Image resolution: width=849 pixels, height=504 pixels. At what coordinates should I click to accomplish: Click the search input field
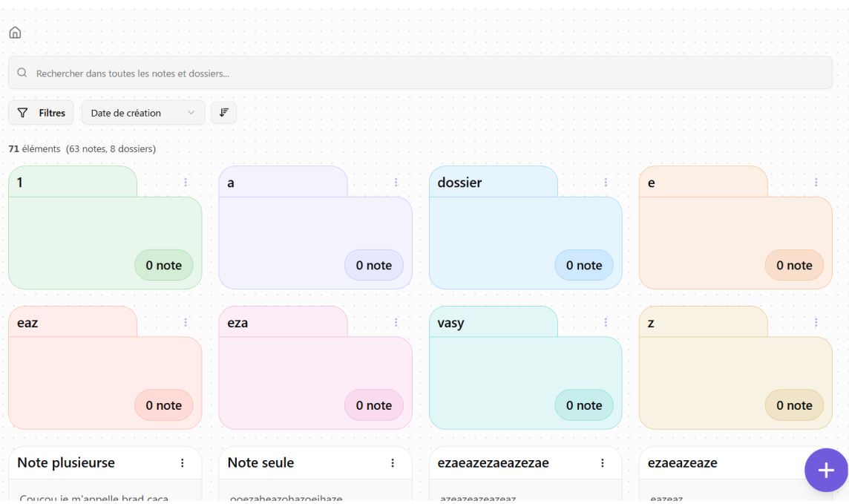297,73
